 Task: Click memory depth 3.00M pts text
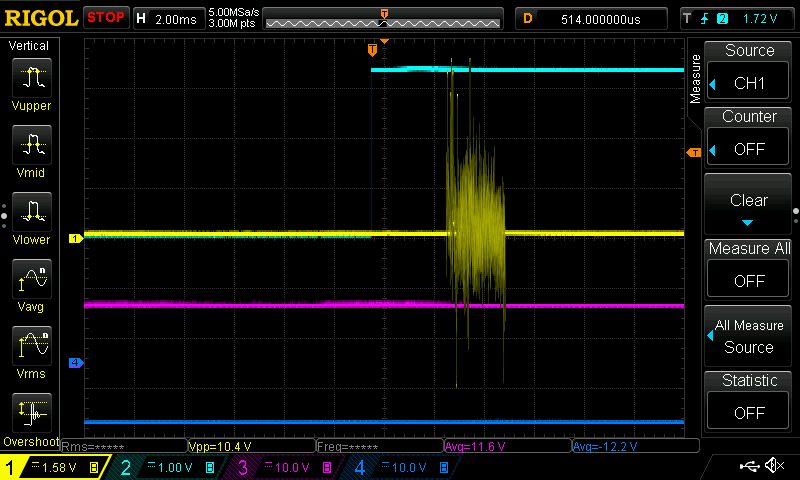click(x=232, y=23)
